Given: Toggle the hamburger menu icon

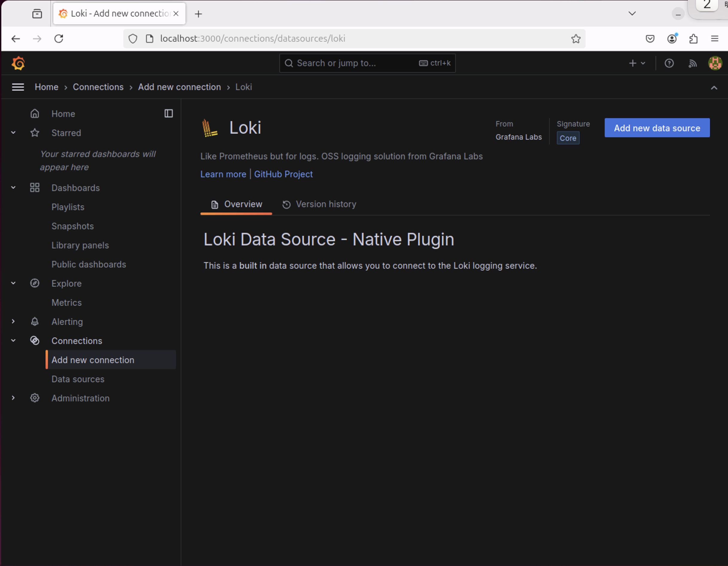Looking at the screenshot, I should (x=18, y=87).
